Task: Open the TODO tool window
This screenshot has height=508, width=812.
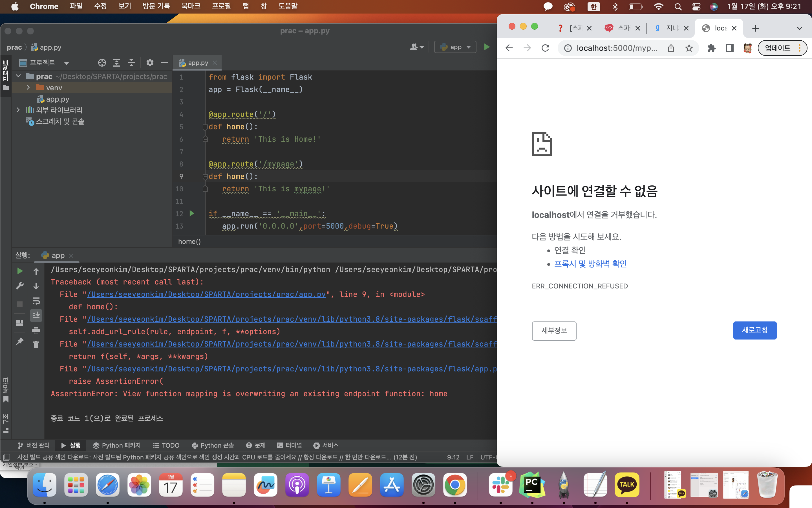Action: point(166,445)
